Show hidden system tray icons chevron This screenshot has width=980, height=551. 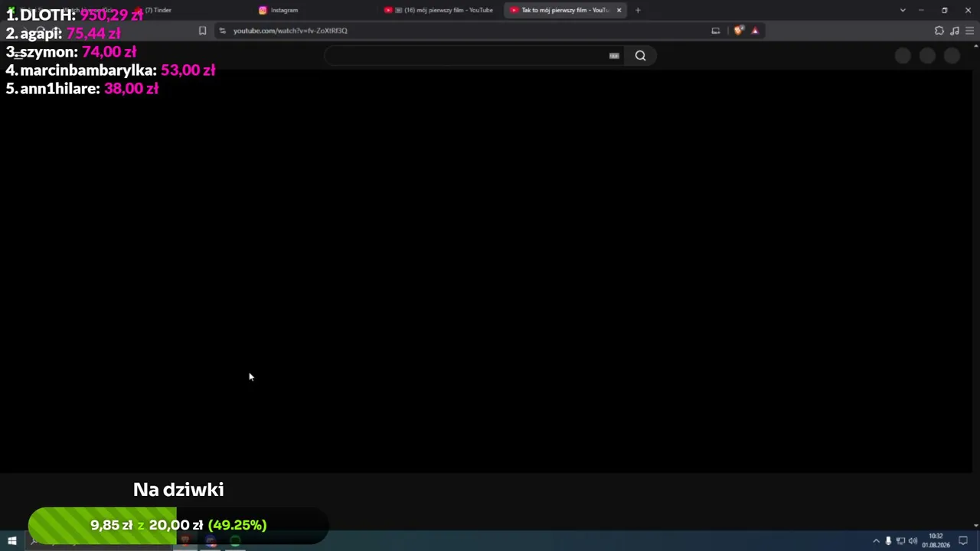[876, 541]
